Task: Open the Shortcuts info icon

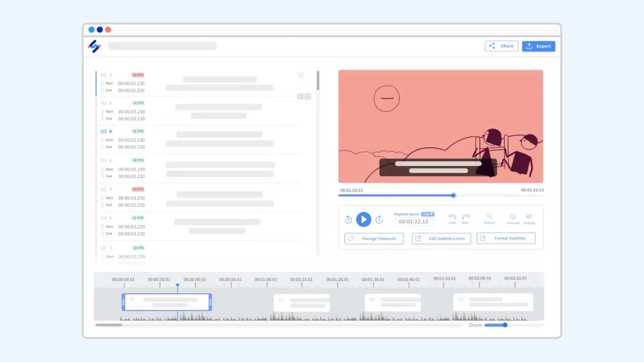Action: 513,217
